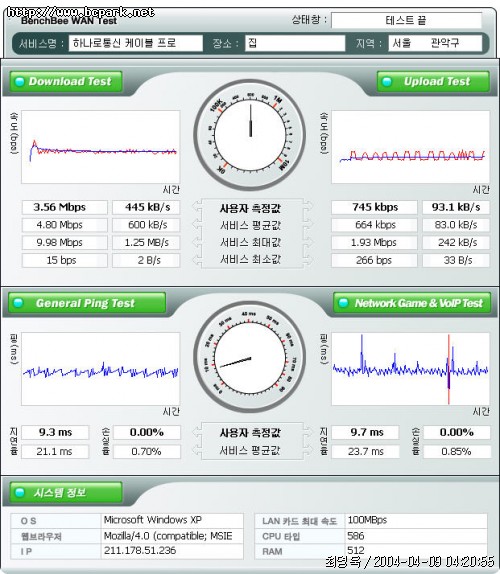Click the bandwidth speedometer gauge

tap(250, 135)
